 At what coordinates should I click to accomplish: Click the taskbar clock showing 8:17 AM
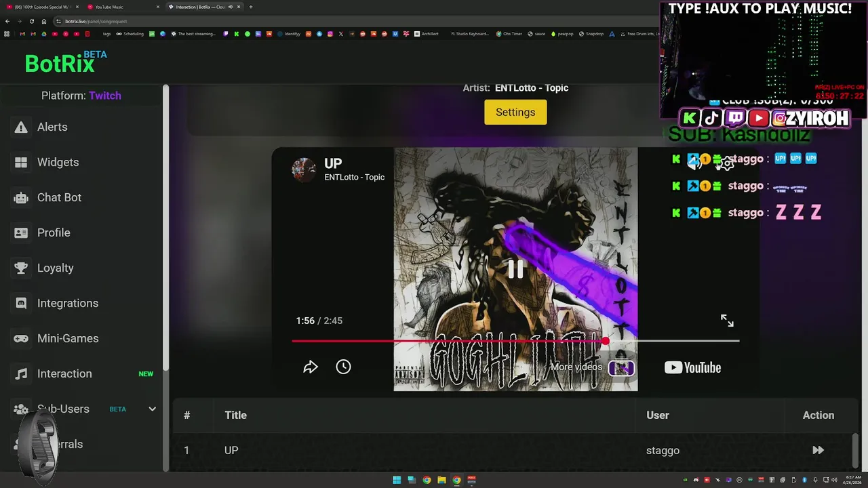pos(853,480)
